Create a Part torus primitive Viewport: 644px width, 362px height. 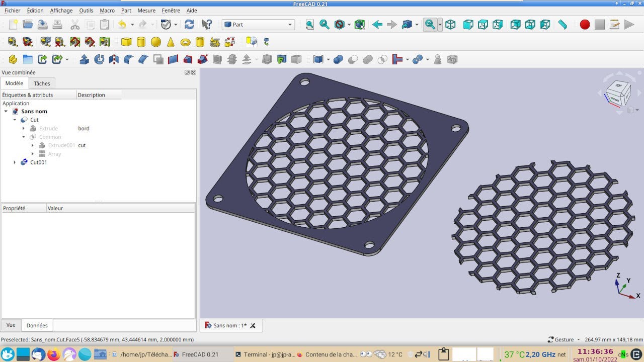tap(185, 42)
